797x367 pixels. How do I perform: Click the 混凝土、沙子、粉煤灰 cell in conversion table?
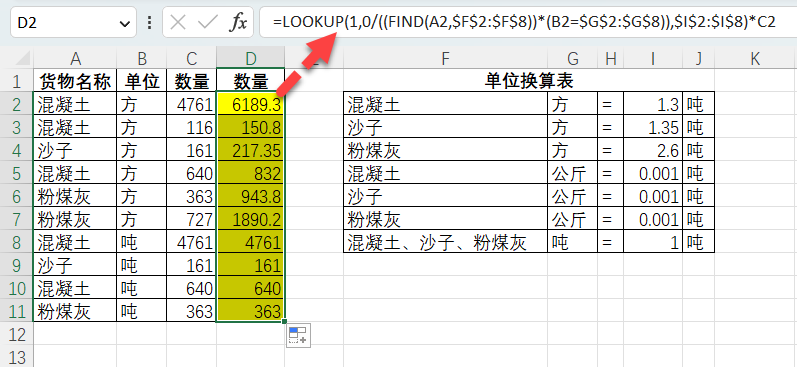click(x=446, y=242)
